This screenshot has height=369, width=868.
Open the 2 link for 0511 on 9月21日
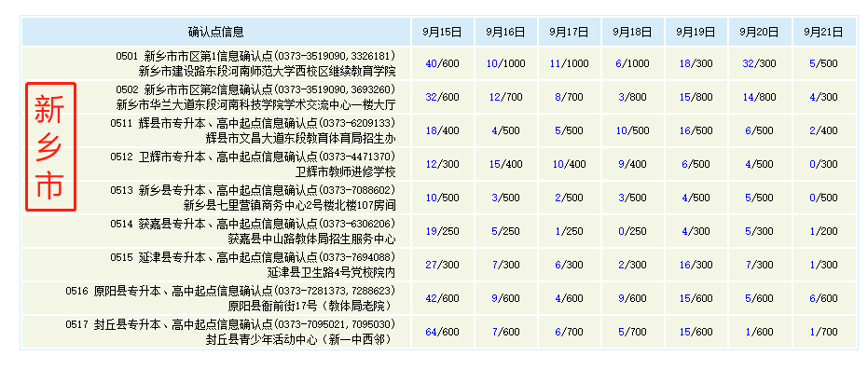coord(813,131)
